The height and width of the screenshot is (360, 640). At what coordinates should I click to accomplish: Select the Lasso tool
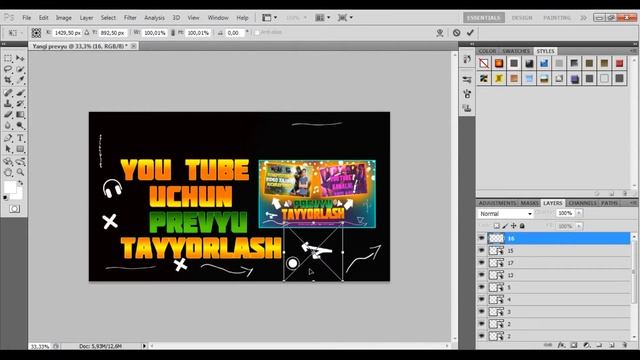coord(8,69)
